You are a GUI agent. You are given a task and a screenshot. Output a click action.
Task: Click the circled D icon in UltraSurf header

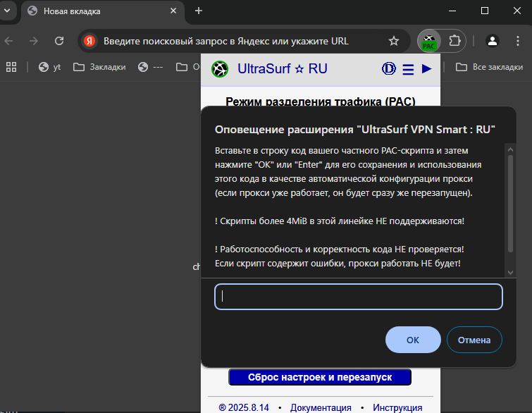pyautogui.click(x=389, y=68)
